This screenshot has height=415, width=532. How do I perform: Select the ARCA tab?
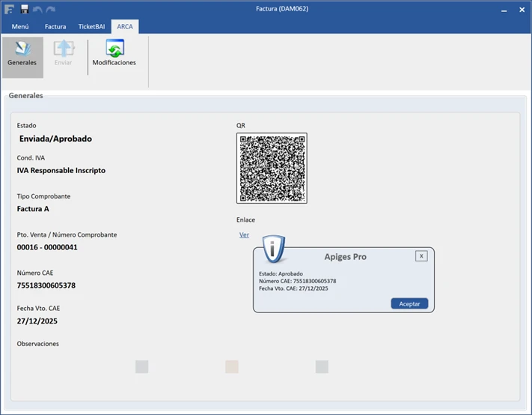(125, 26)
